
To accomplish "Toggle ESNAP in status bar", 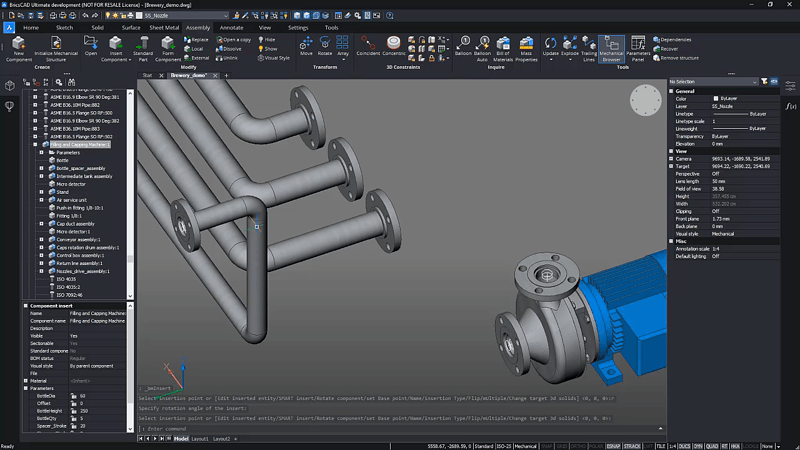I will pos(613,446).
